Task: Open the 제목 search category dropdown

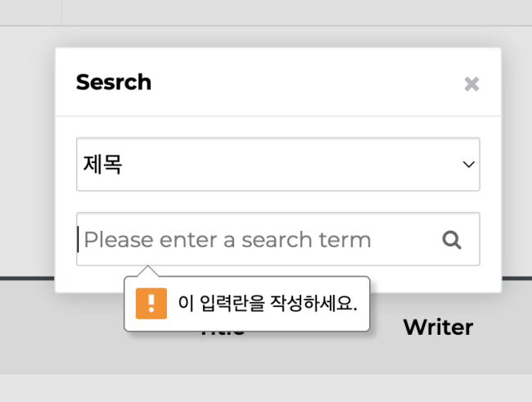Action: [x=278, y=165]
